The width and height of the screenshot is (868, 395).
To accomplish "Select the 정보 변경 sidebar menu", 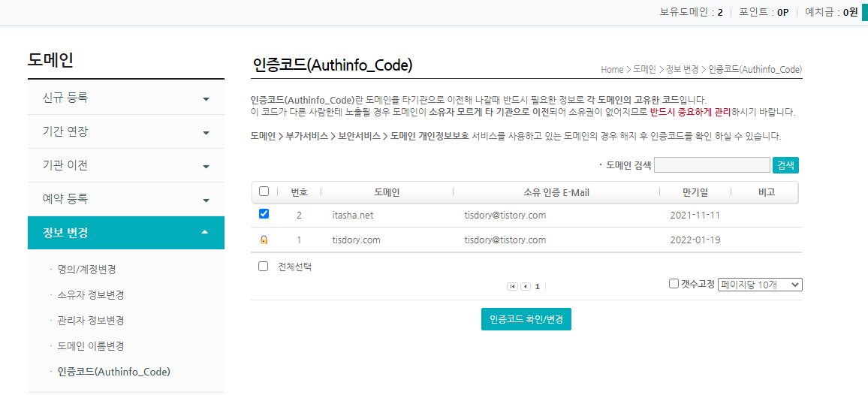I will tap(126, 233).
